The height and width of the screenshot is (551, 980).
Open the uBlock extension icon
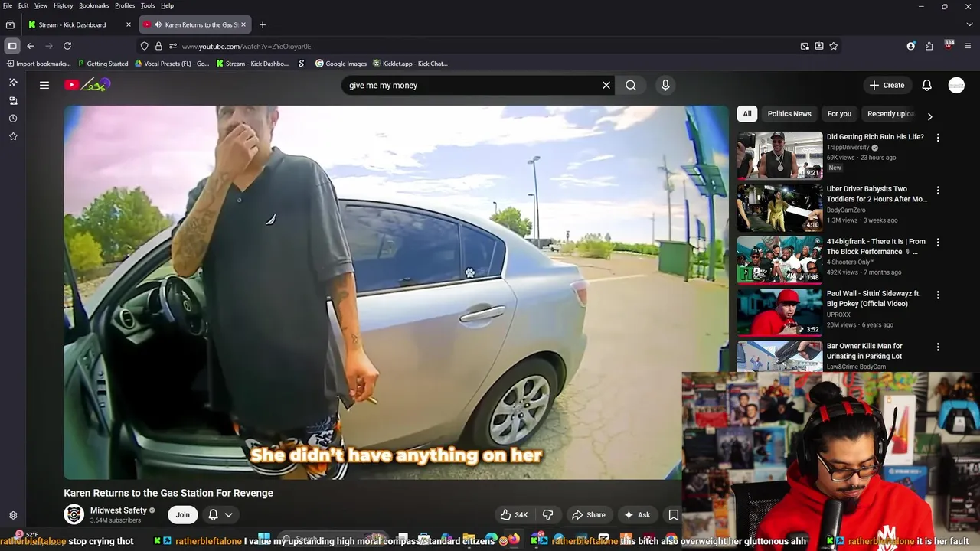click(x=949, y=45)
